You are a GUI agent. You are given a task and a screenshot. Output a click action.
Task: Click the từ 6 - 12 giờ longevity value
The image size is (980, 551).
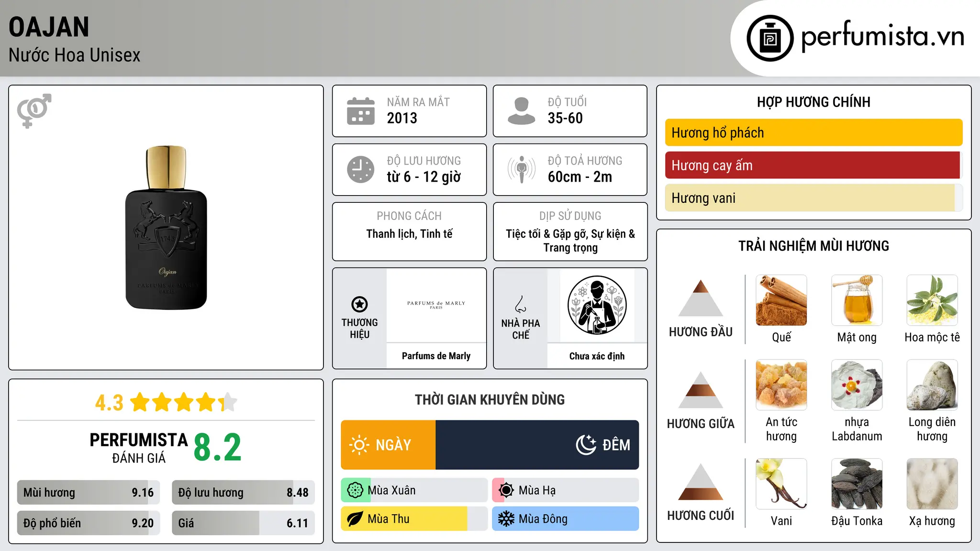424,177
